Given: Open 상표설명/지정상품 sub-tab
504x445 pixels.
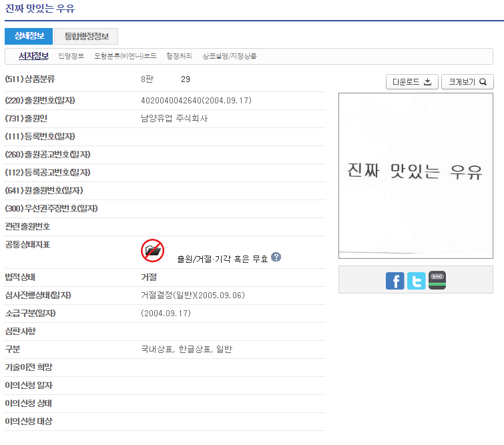Looking at the screenshot, I should pyautogui.click(x=229, y=56).
